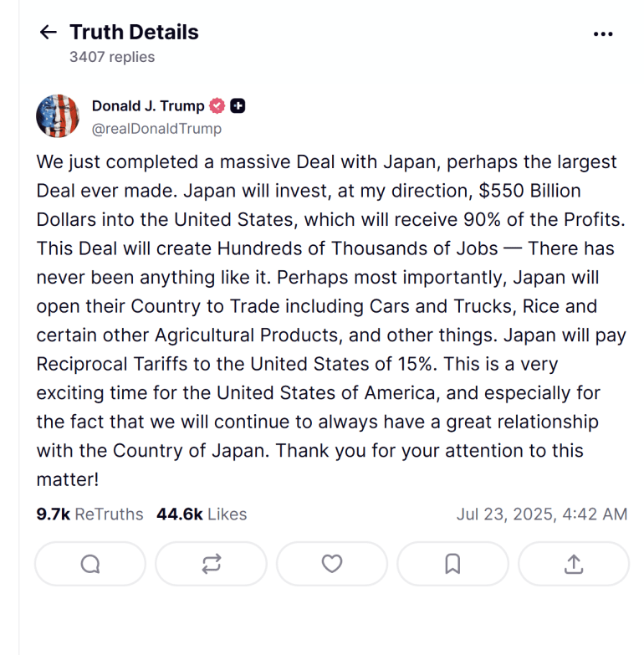Open the flag profile avatar
Viewport: 644px width, 655px height.
click(57, 116)
